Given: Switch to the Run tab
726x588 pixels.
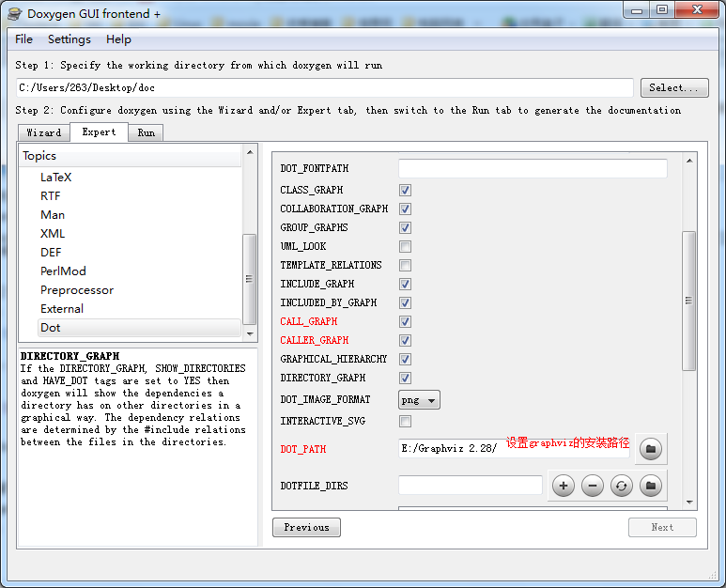Looking at the screenshot, I should click(146, 132).
